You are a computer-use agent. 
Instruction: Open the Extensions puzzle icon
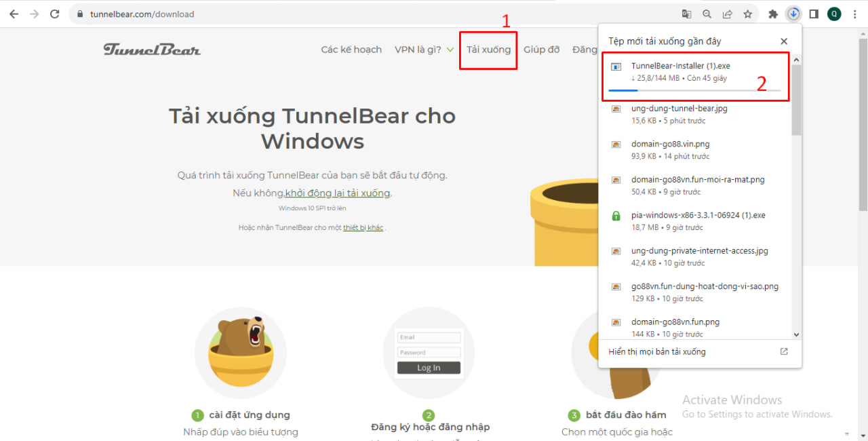pos(772,14)
